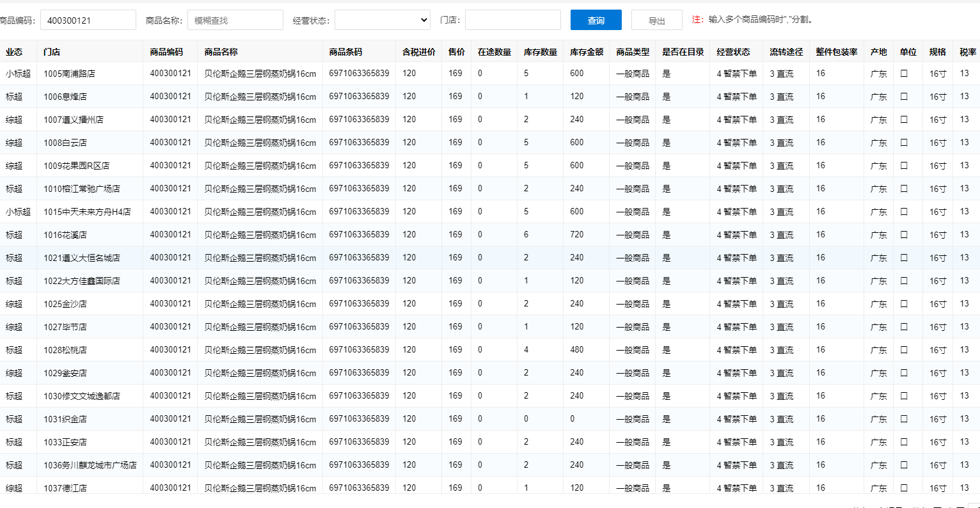
Task: Click the 1028松桃店 store cell
Action: (65, 350)
